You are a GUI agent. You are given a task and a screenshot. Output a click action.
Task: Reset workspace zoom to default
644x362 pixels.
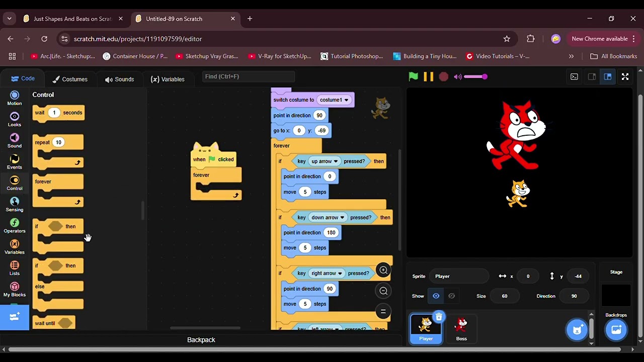click(x=383, y=312)
